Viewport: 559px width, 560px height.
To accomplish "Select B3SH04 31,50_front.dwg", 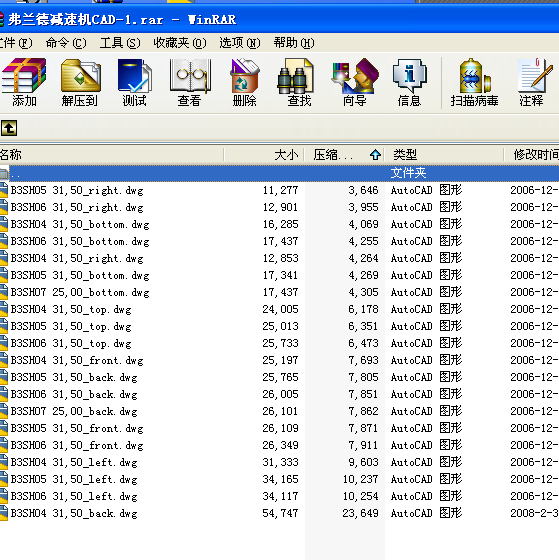I will pos(77,360).
